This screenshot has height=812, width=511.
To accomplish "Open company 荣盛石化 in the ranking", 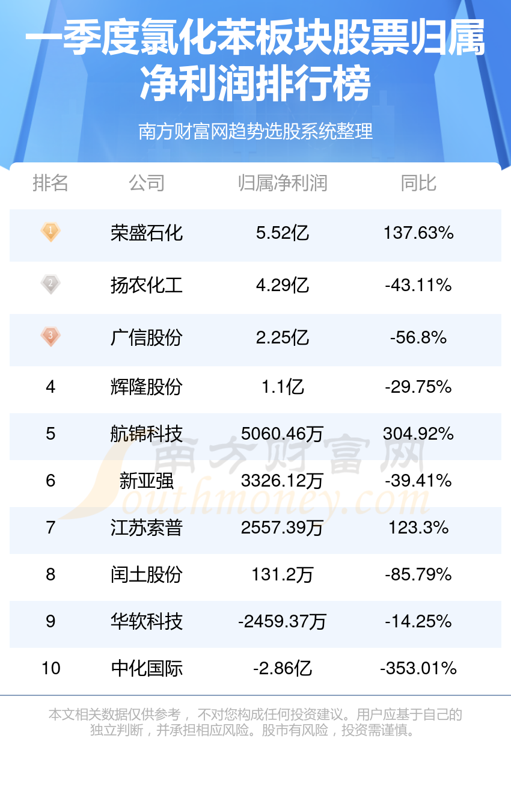I will coord(146,233).
